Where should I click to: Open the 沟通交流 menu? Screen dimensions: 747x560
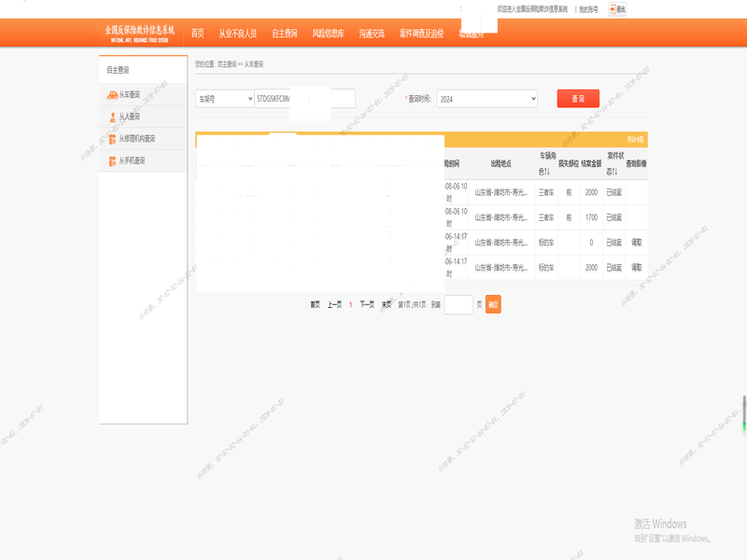372,34
